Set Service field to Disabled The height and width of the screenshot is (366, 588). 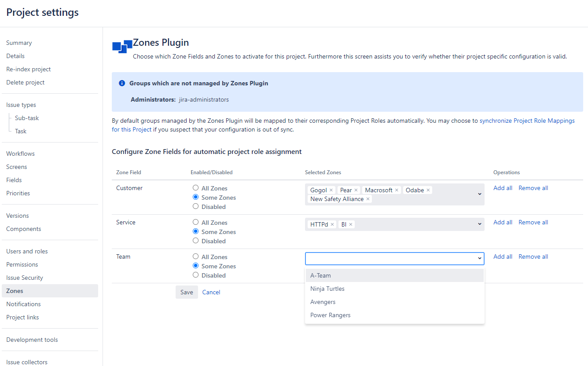(196, 241)
